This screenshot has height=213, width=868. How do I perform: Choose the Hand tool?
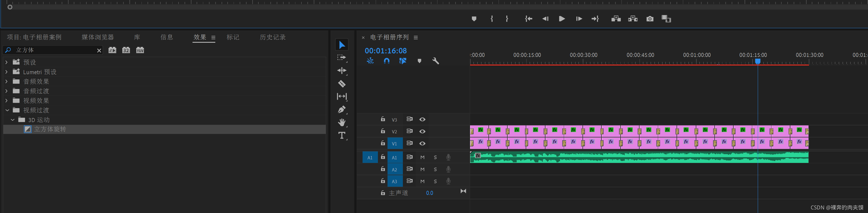click(x=342, y=122)
